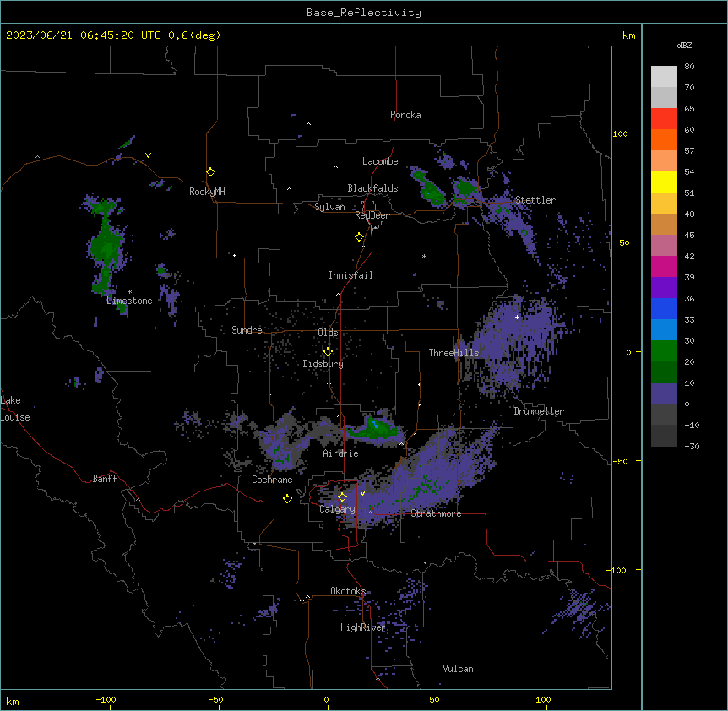
Task: Click the yellow diamond marker near Olds
Action: [x=328, y=352]
